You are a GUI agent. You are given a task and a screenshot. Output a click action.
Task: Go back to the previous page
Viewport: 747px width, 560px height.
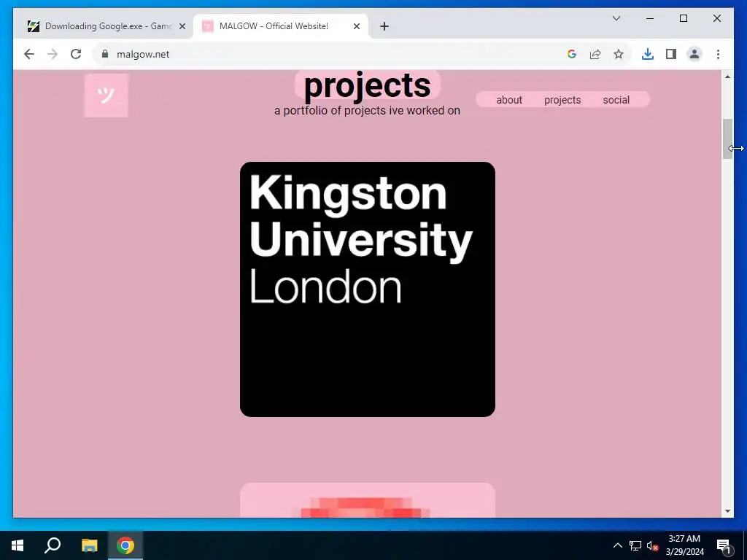29,54
